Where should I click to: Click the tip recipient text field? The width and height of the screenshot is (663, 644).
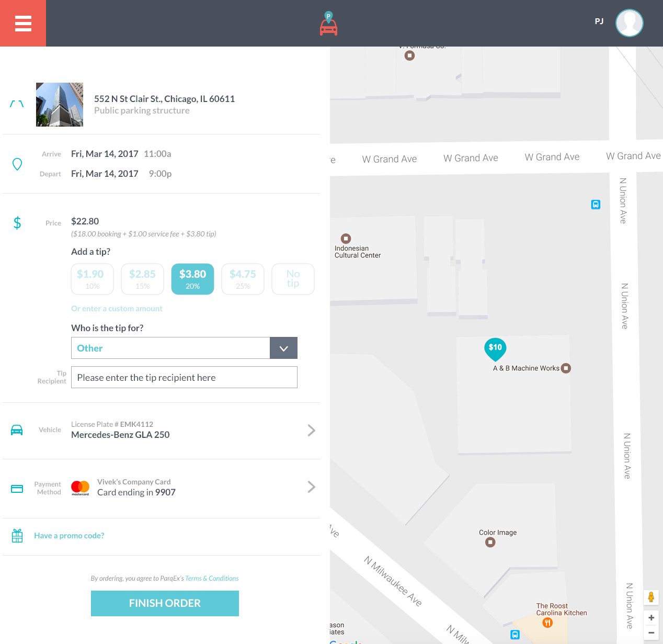pos(184,377)
